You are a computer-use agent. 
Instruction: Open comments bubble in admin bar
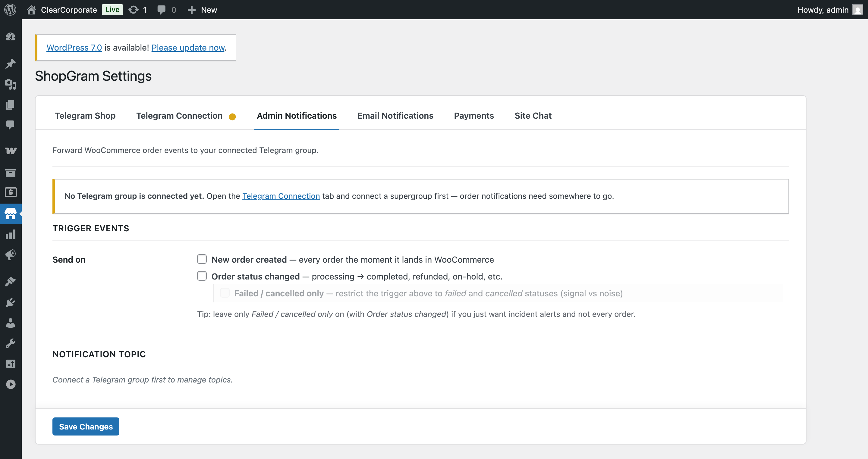[162, 10]
